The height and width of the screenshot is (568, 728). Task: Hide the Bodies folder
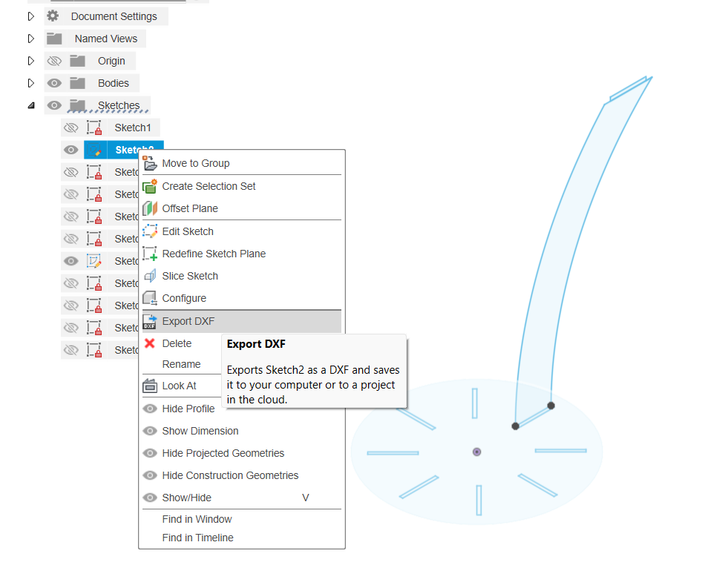[54, 82]
